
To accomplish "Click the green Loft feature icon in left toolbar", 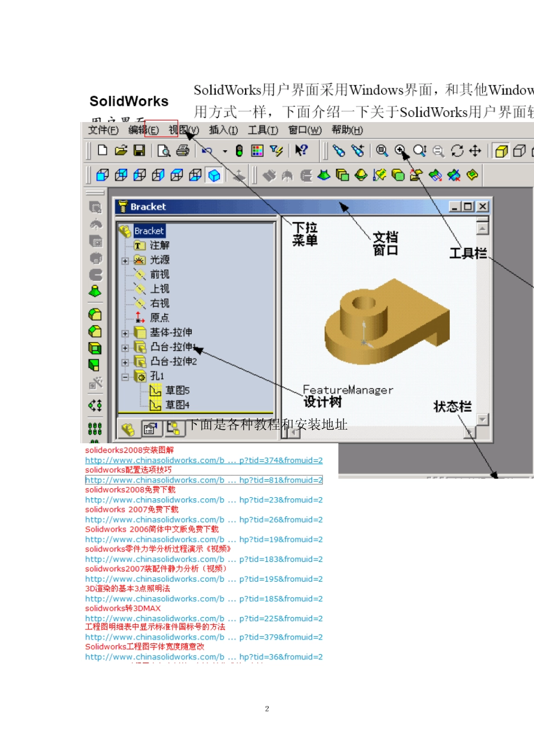I will pos(96,291).
